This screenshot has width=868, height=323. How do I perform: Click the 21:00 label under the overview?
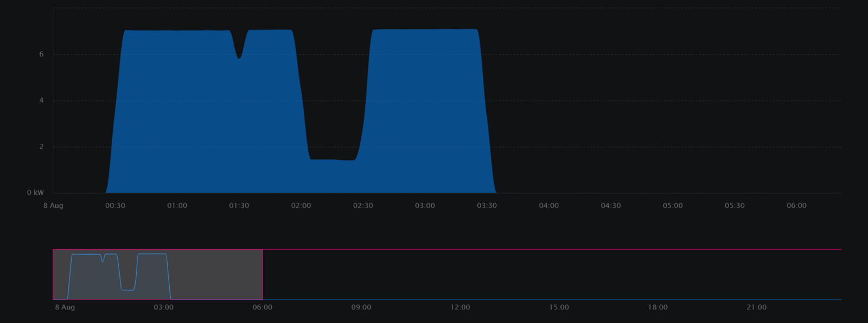(x=756, y=307)
